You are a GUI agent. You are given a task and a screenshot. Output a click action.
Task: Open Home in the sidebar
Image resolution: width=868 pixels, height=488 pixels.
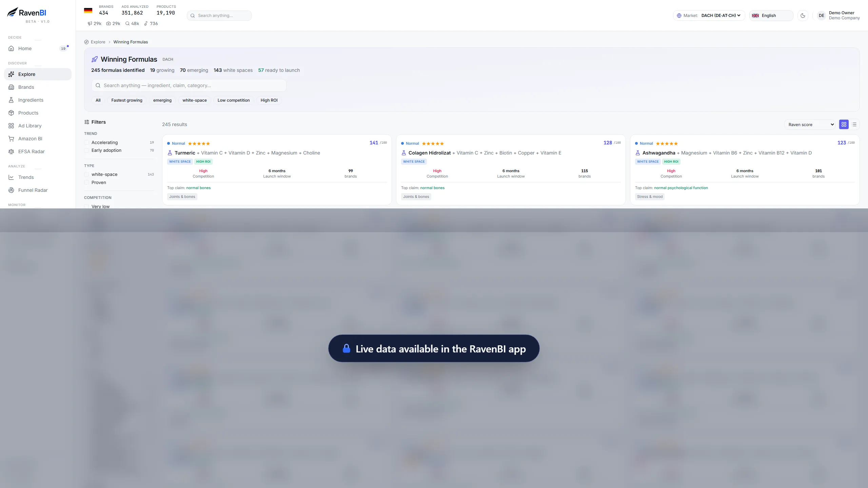coord(38,48)
